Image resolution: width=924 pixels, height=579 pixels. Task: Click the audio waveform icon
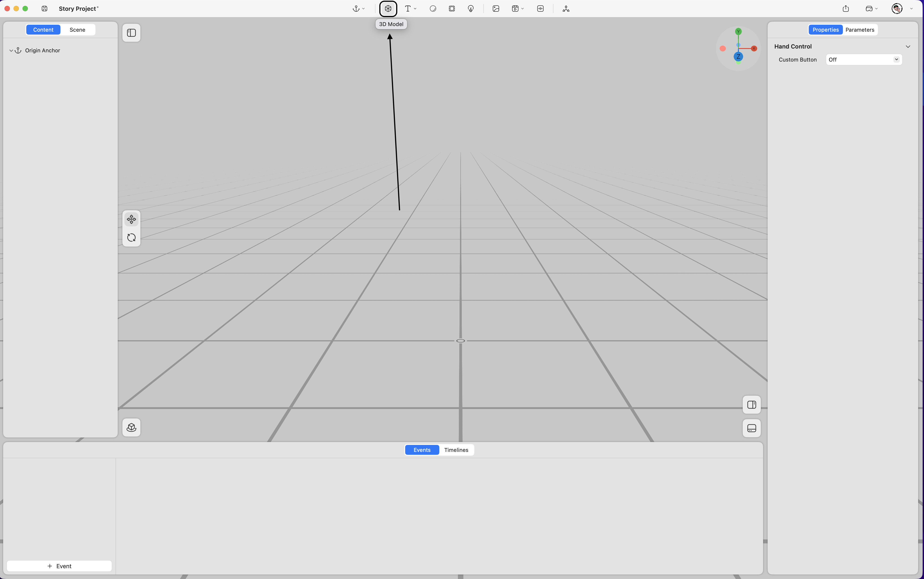tap(540, 9)
